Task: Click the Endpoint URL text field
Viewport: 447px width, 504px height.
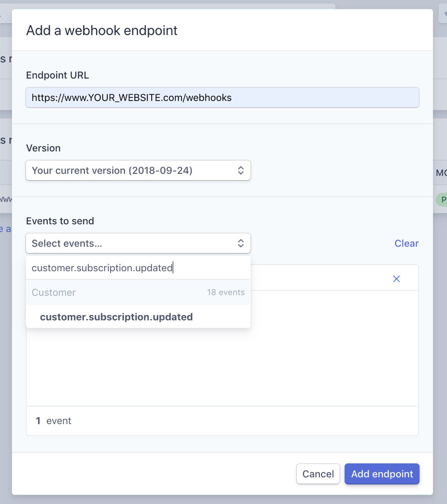Action: click(222, 98)
